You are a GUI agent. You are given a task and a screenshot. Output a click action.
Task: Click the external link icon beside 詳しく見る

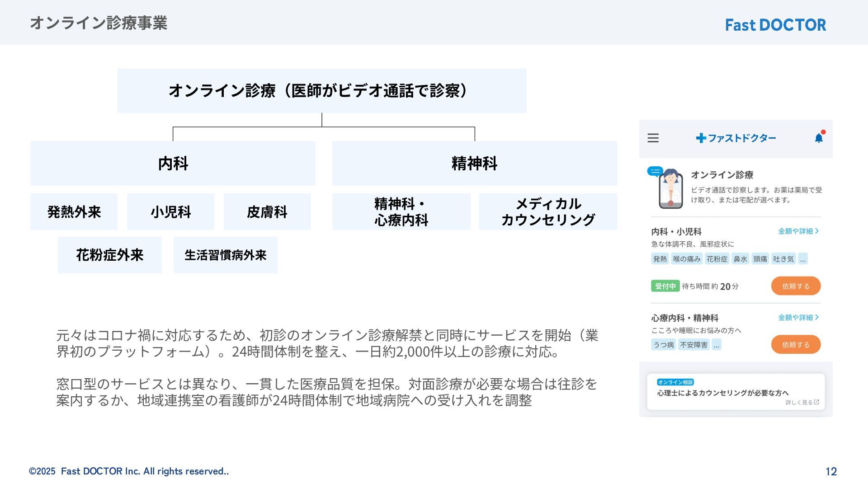(x=816, y=402)
